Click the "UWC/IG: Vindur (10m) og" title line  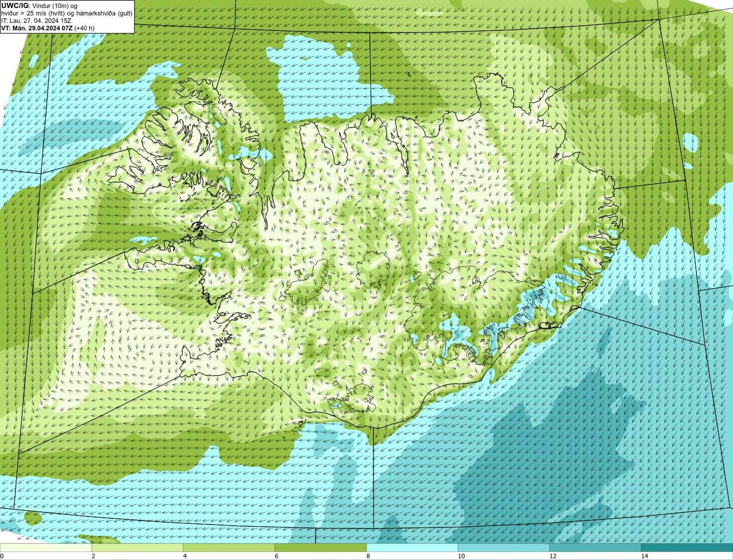[x=39, y=5]
